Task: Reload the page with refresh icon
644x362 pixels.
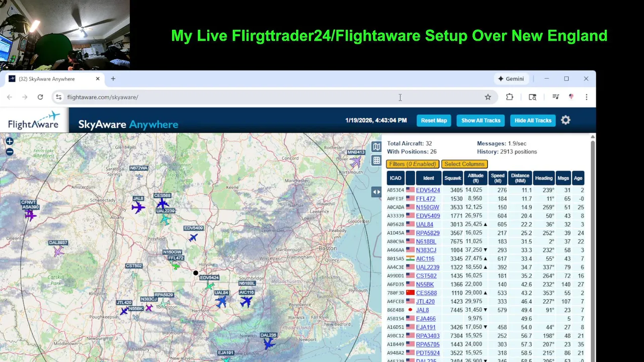Action: (x=40, y=97)
